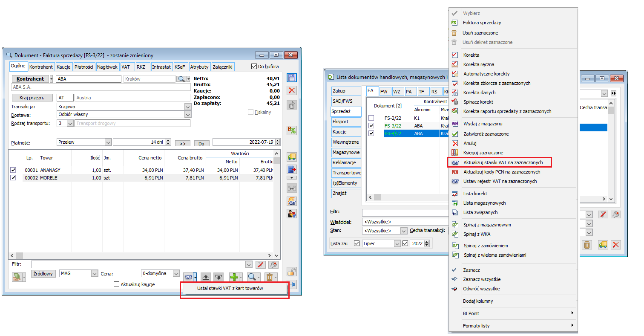
Task: Click the people/contractor icon in invoice sidebar
Action: (x=292, y=214)
